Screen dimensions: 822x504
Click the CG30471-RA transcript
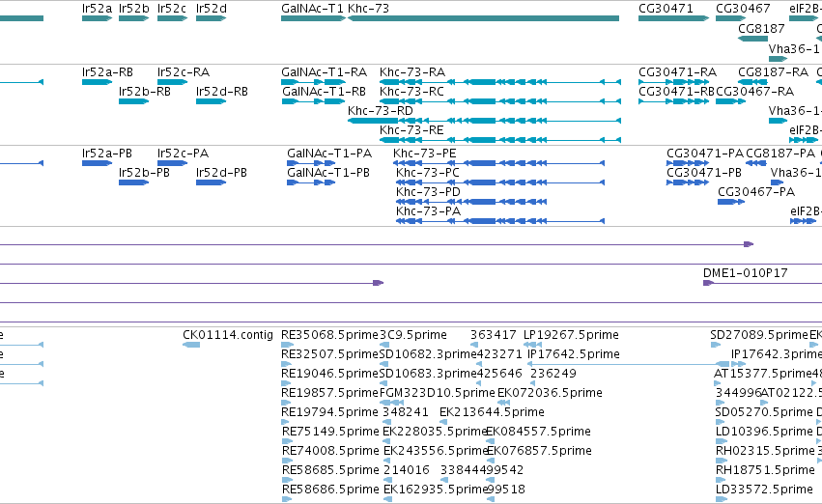pyautogui.click(x=673, y=82)
